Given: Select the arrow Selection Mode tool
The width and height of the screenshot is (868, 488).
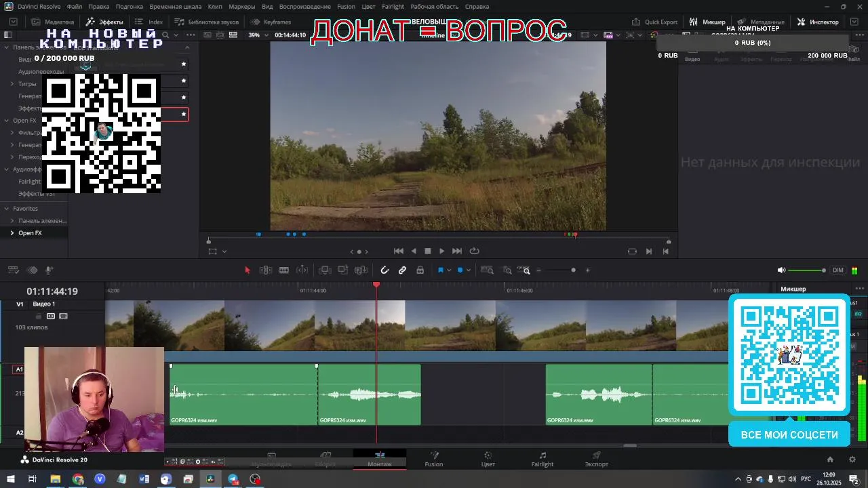Looking at the screenshot, I should pyautogui.click(x=247, y=270).
